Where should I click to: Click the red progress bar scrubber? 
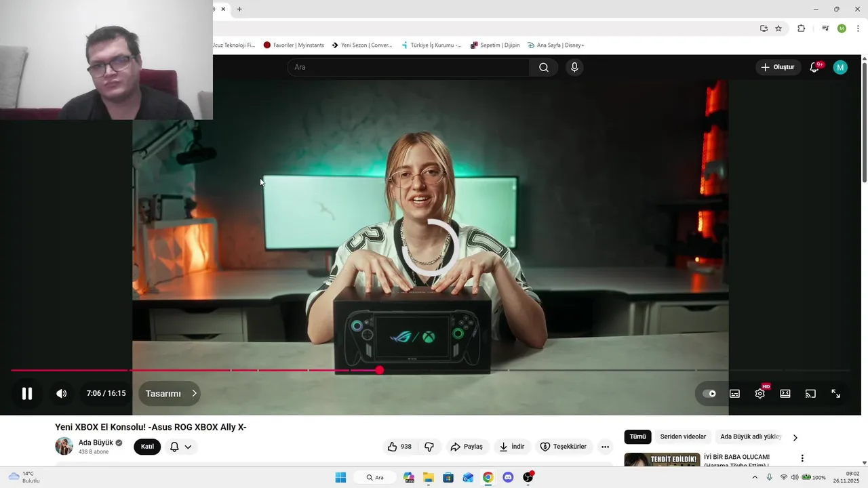tap(380, 370)
